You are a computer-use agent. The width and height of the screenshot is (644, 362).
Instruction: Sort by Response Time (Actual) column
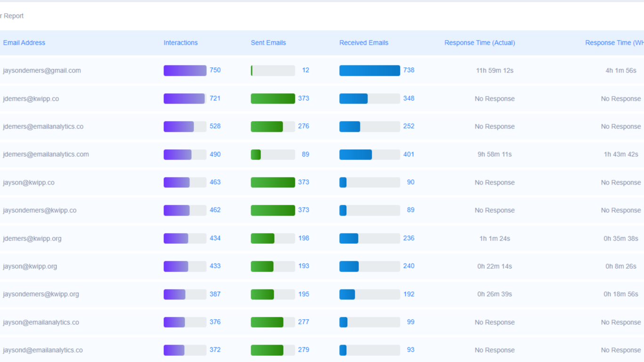pos(480,42)
